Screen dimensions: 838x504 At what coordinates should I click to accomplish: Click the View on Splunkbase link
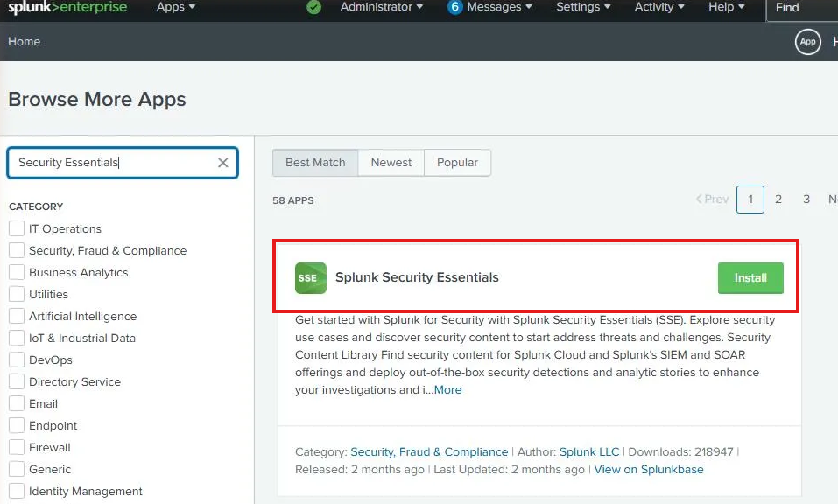pos(649,470)
